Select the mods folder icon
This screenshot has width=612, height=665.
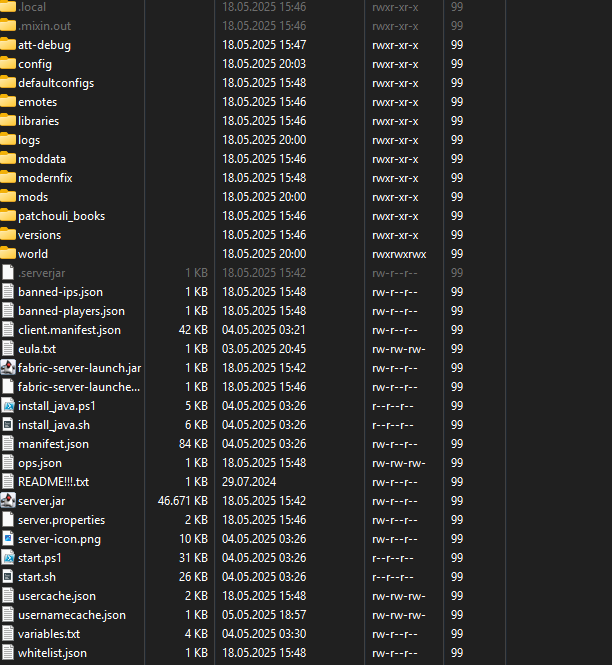(8, 197)
